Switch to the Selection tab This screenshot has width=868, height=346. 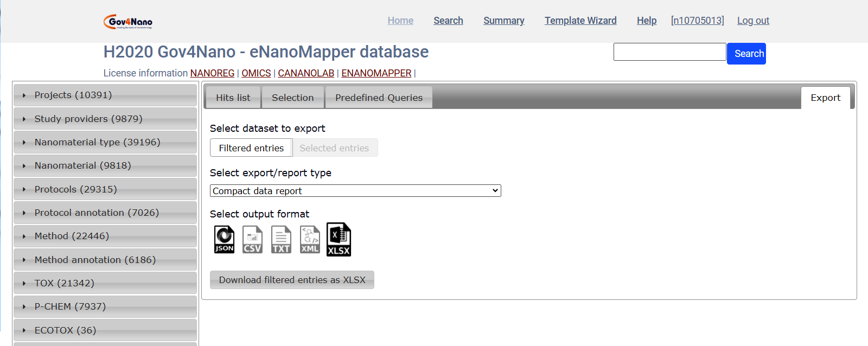click(292, 98)
